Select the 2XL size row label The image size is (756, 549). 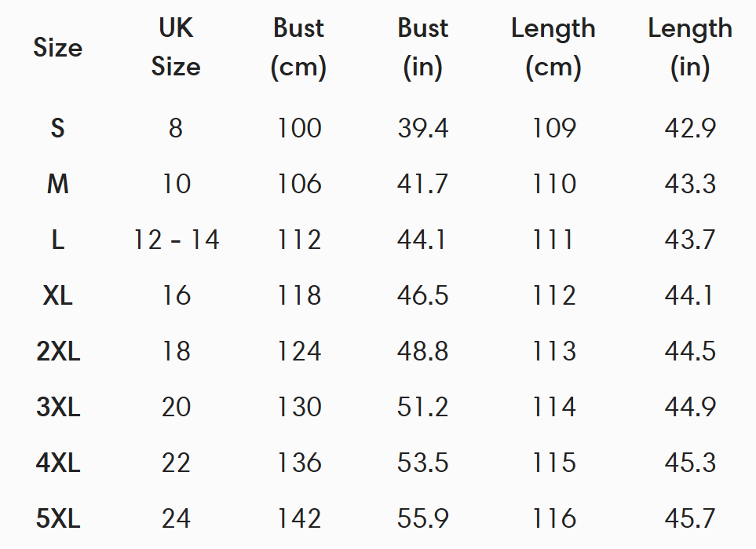tap(57, 351)
